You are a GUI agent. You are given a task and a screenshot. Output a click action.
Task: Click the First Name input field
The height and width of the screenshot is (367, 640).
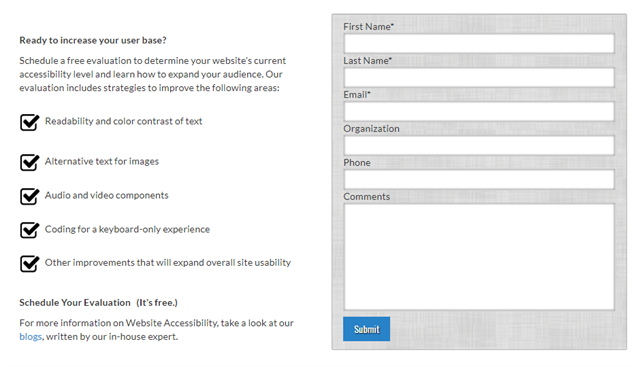click(x=479, y=43)
